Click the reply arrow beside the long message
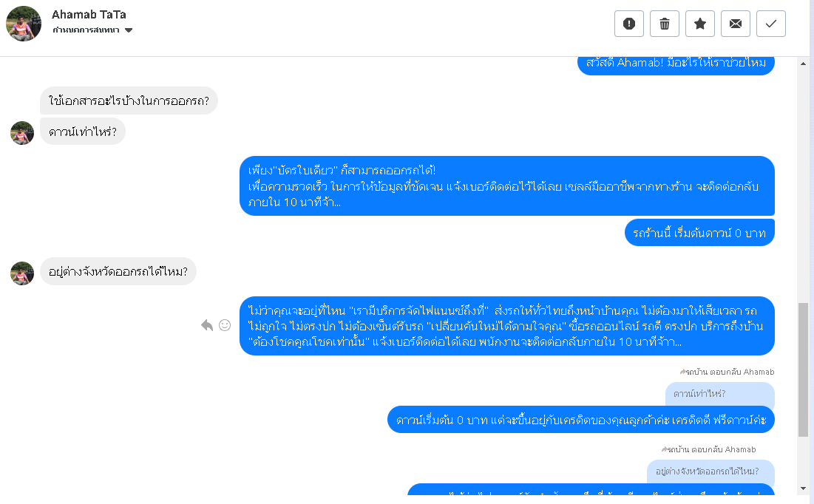Viewport: 814px width, 504px height. point(207,325)
